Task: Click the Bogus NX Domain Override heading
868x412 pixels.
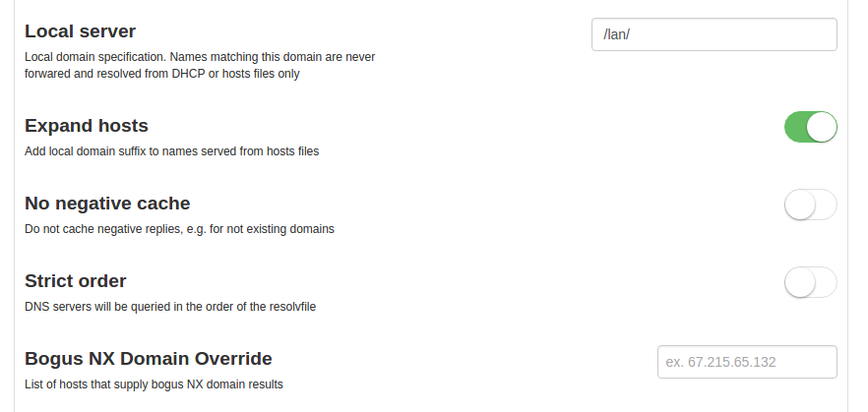Action: [x=148, y=359]
